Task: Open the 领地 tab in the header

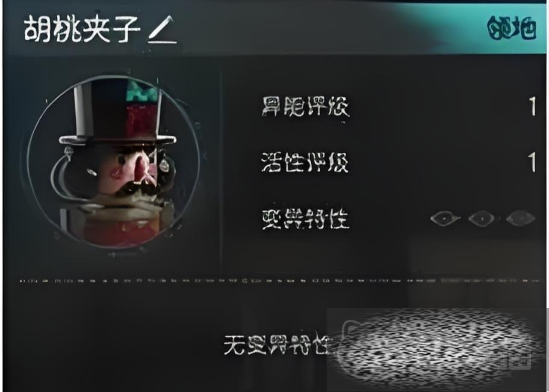Action: [512, 28]
